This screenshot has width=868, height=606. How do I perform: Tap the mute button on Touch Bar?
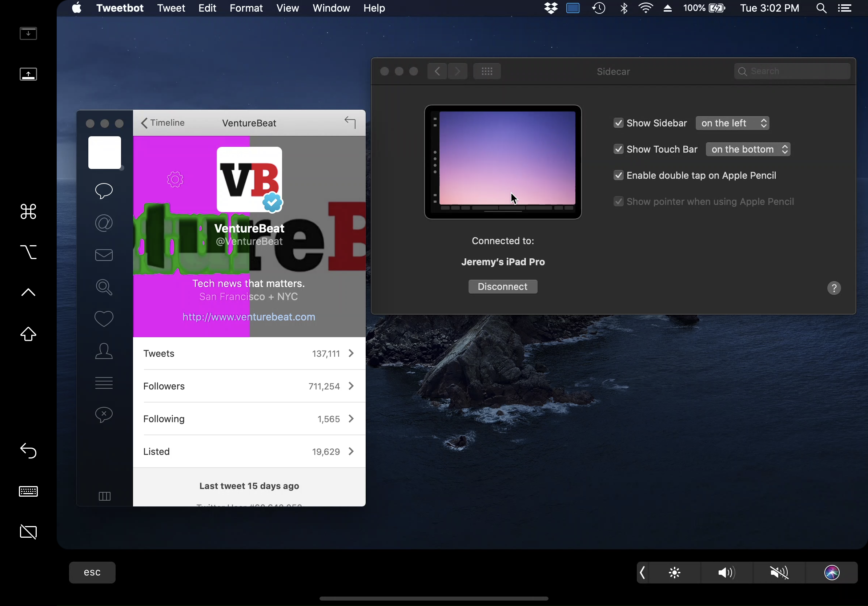(x=779, y=572)
